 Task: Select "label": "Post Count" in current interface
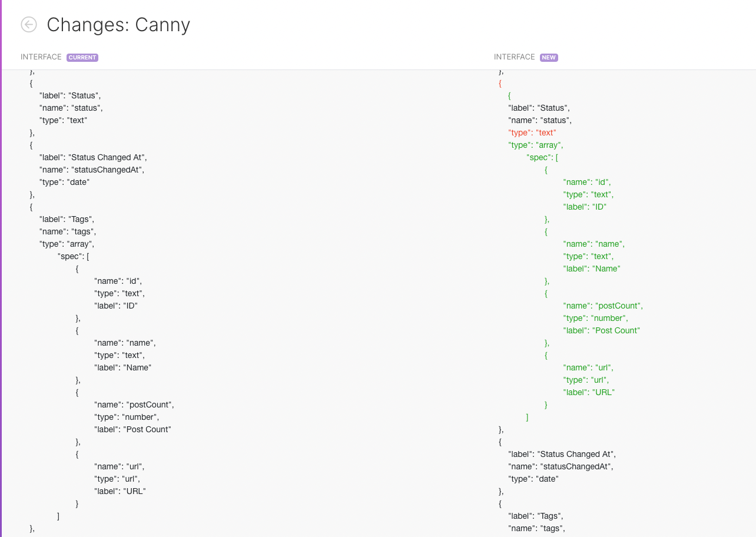[132, 429]
